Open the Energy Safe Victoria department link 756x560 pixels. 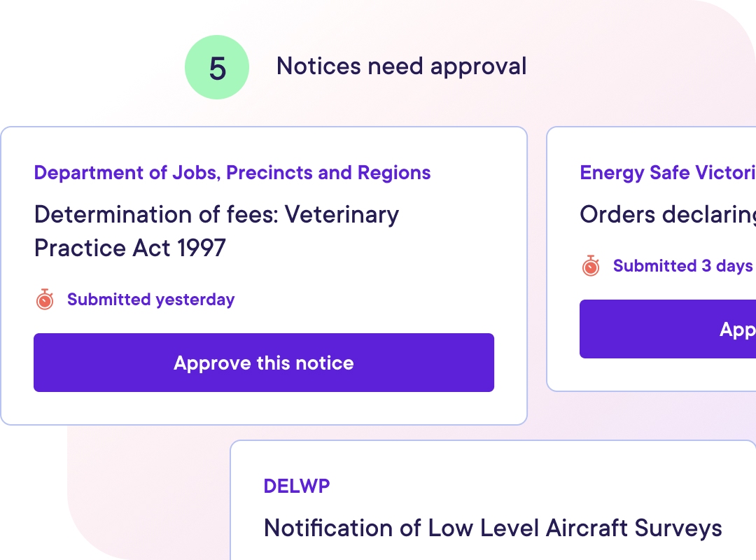tap(667, 173)
